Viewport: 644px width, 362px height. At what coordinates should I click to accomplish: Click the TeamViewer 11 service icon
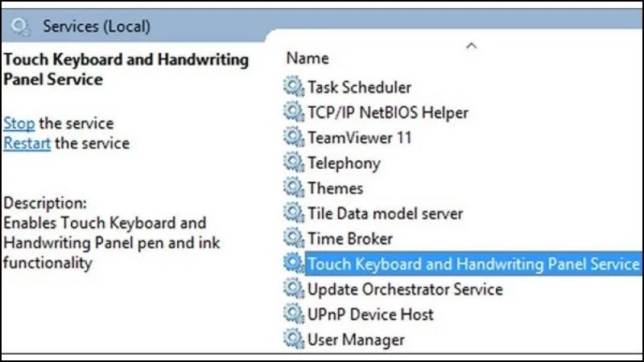click(293, 138)
